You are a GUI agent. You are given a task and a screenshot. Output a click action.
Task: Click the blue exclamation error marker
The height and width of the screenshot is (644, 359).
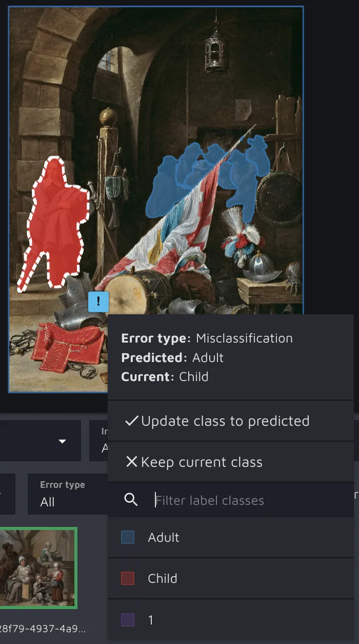pyautogui.click(x=98, y=301)
